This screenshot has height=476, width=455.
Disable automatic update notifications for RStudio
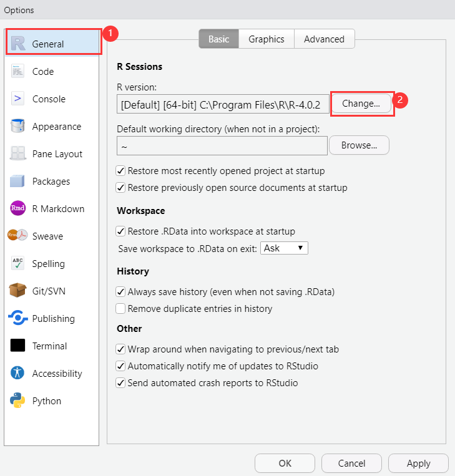120,366
